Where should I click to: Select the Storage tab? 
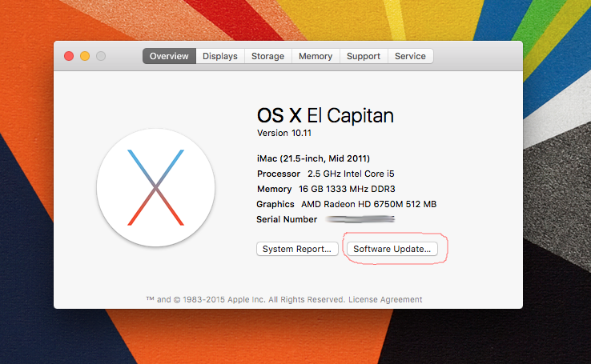point(268,56)
